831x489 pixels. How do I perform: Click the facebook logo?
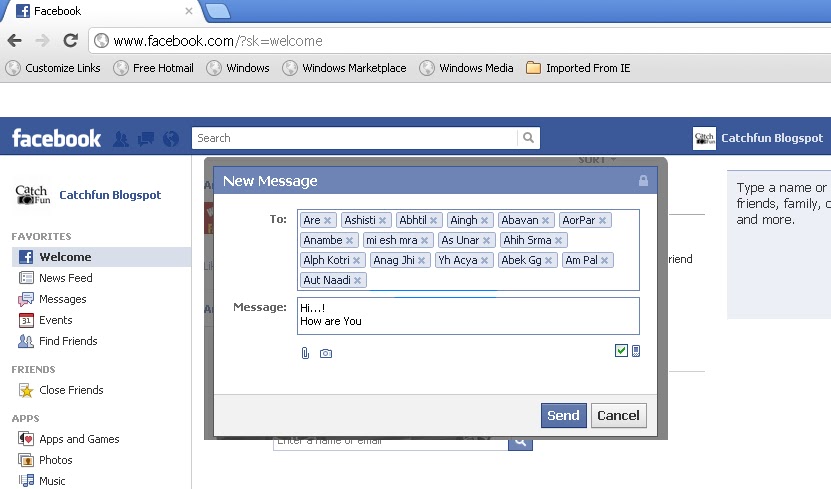[x=56, y=138]
